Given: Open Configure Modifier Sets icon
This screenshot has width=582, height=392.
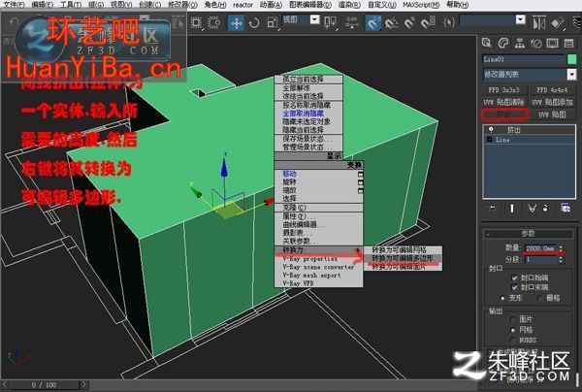Looking at the screenshot, I should point(566,209).
